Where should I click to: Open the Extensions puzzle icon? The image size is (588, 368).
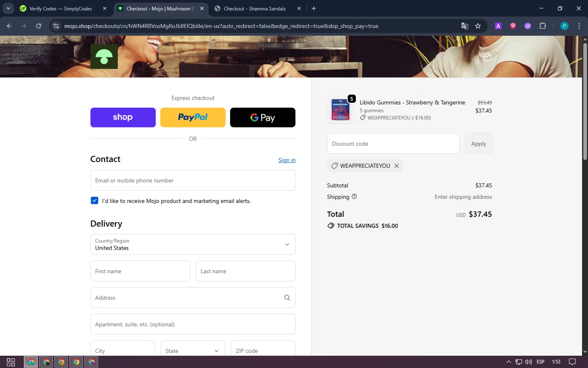(543, 26)
